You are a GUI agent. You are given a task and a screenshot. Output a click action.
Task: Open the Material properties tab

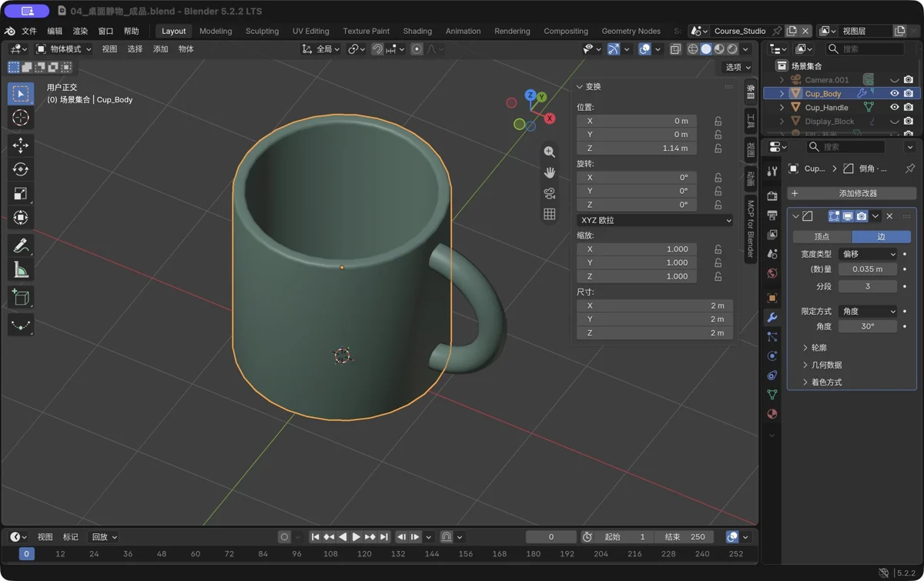[x=772, y=414]
